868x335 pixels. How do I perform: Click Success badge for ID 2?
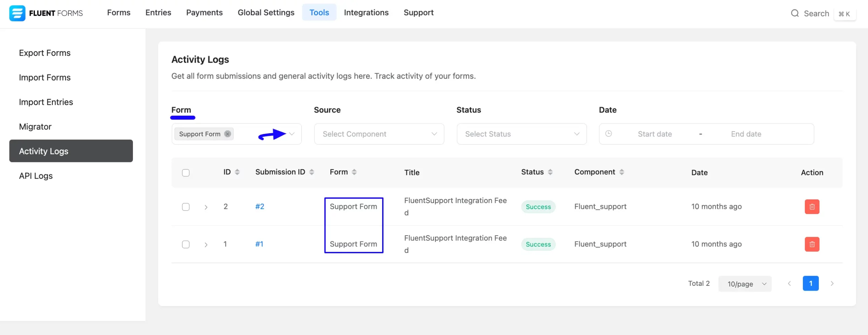coord(538,207)
